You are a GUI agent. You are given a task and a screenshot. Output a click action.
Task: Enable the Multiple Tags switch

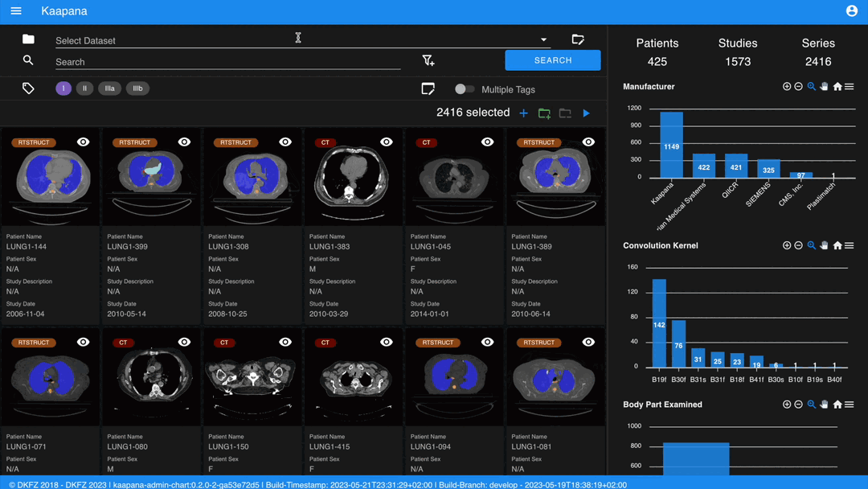point(465,89)
